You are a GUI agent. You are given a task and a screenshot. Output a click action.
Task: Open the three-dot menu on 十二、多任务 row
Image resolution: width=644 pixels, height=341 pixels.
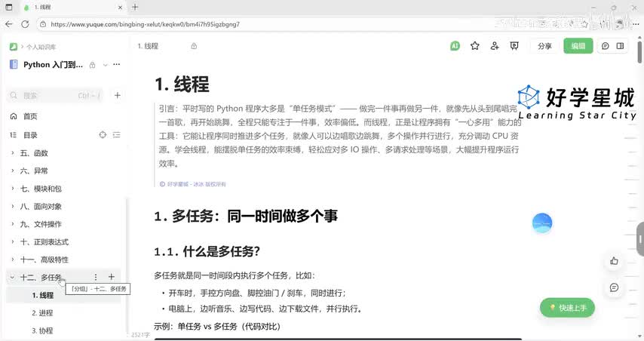(96, 278)
